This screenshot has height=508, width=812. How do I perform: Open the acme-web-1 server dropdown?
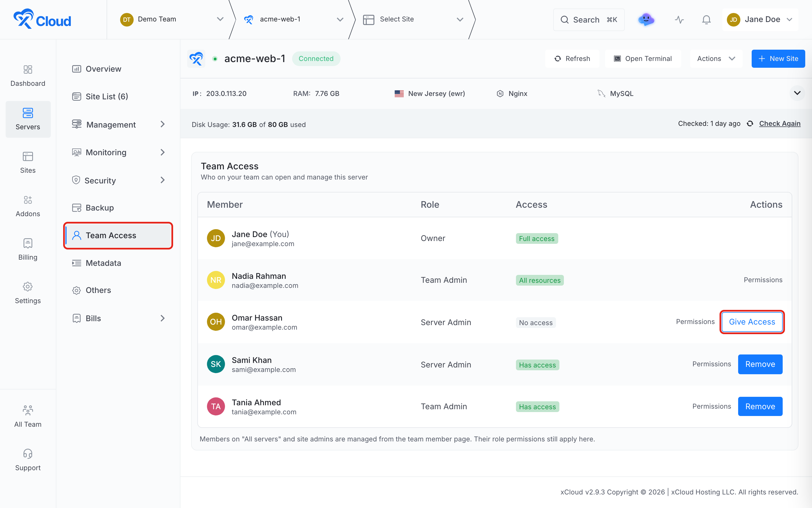pos(294,19)
